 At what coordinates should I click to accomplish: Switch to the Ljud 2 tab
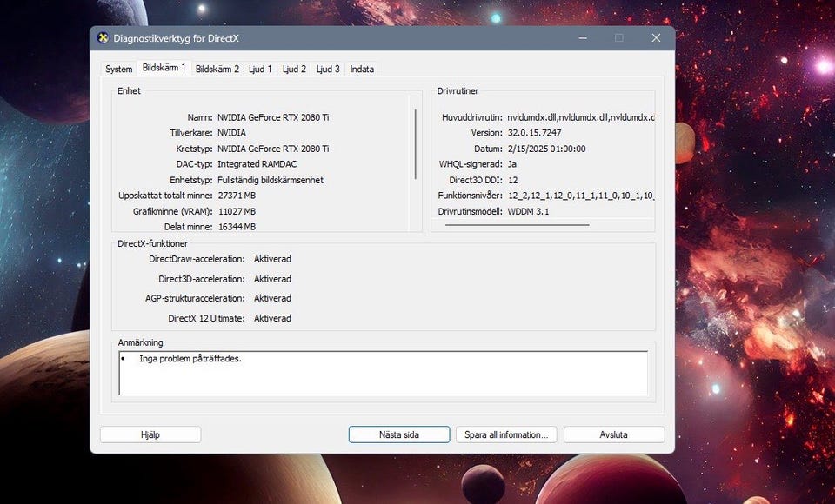294,70
